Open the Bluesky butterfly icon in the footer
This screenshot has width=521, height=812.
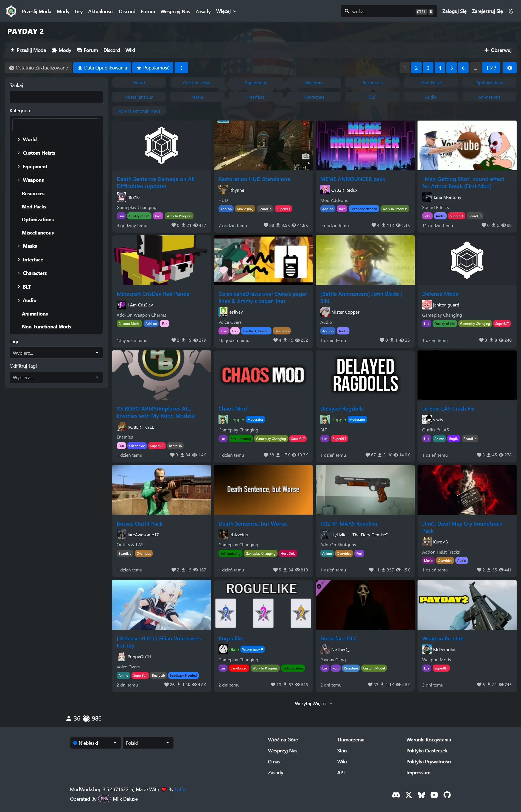422,795
